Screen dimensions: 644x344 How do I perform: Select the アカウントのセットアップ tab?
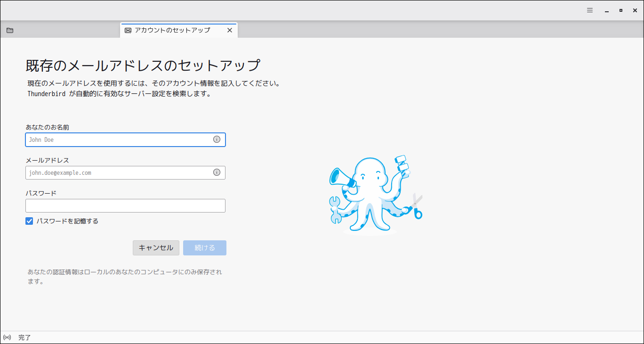(179, 30)
